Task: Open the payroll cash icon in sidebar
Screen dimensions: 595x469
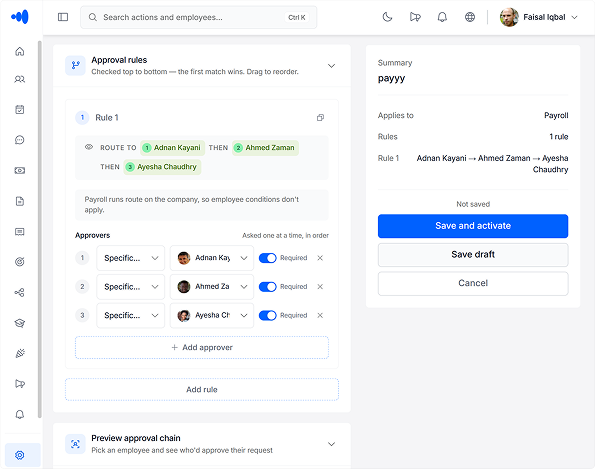Action: pos(20,170)
